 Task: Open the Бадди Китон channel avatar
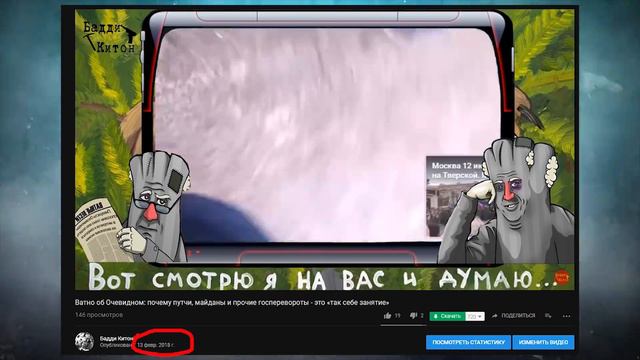[84, 342]
